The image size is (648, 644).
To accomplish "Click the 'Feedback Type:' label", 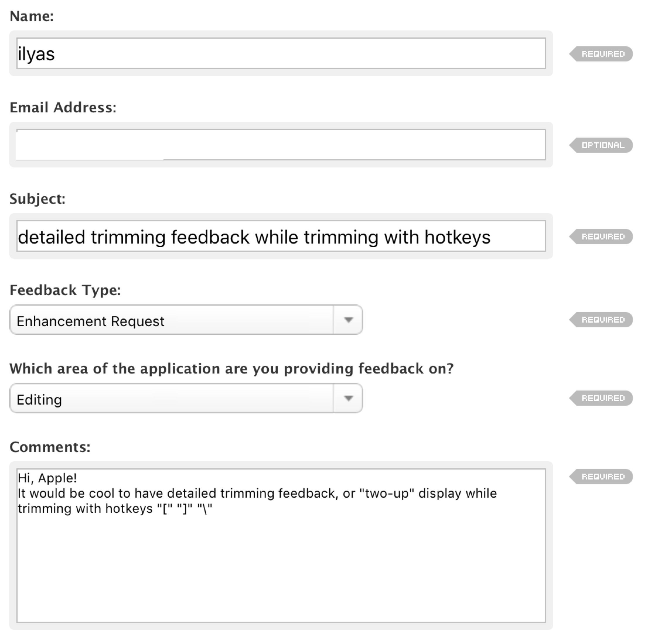I will (x=65, y=290).
